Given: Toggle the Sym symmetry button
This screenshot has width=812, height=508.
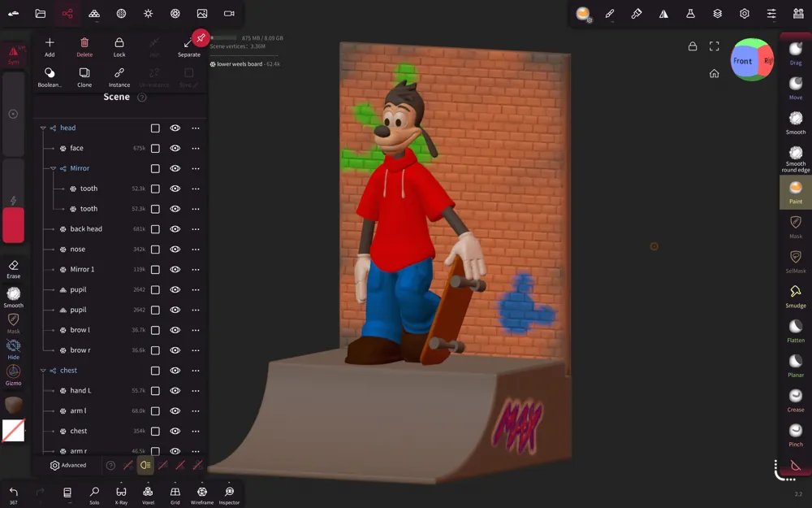Looking at the screenshot, I should tap(14, 54).
